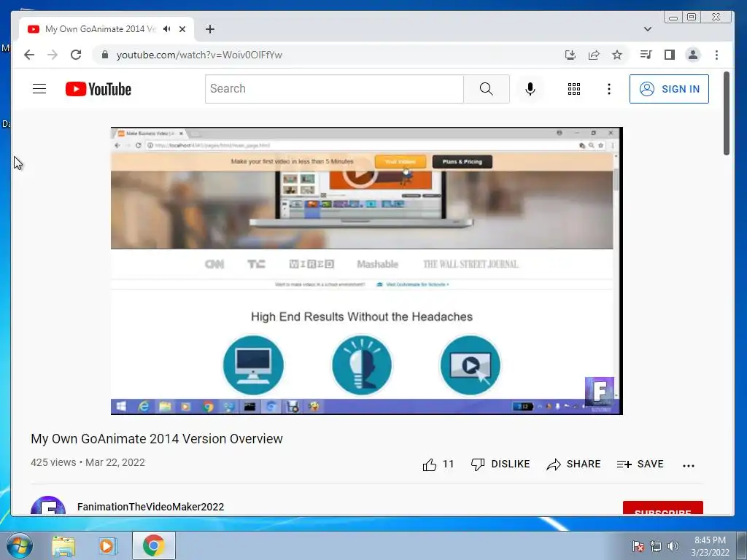
Task: Go to YouTube home via logo
Action: [98, 89]
